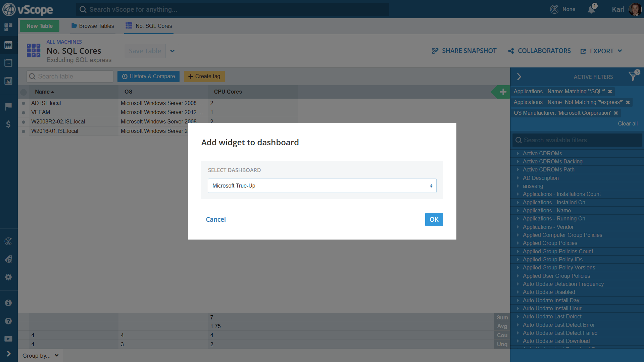
Task: Open the radar discovery icon in sidebar
Action: pos(8,241)
